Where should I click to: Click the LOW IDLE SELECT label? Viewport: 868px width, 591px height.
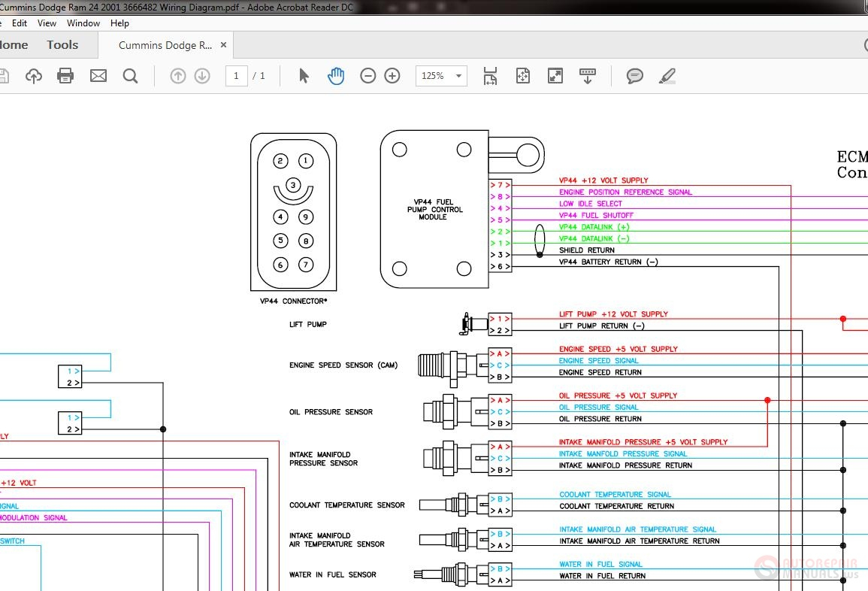(x=590, y=204)
